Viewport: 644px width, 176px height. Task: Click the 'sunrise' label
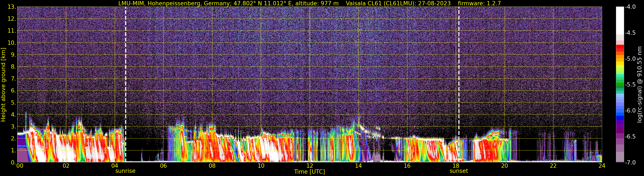pyautogui.click(x=125, y=171)
